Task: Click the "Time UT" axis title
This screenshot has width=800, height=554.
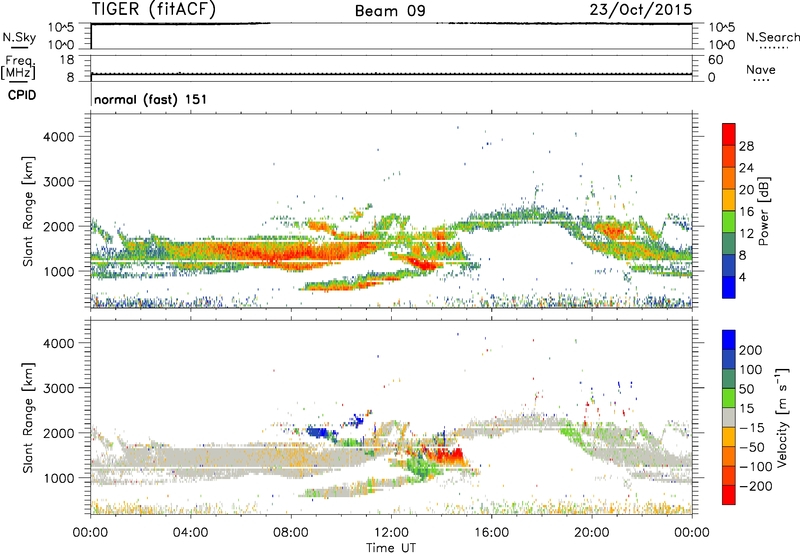Action: (391, 548)
